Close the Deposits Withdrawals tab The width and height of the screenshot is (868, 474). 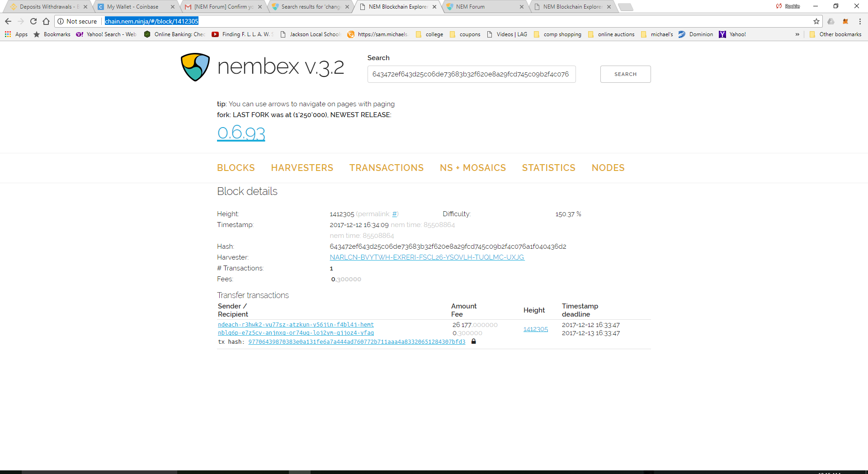coord(85,7)
